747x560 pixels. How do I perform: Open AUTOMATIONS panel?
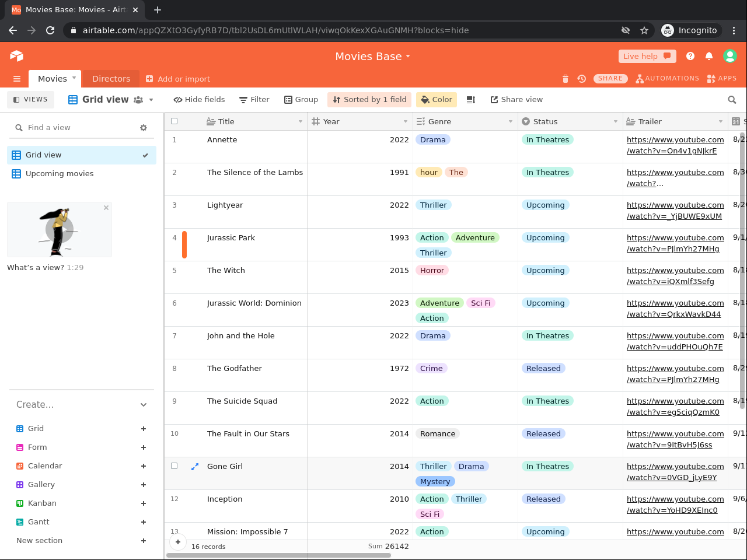[x=667, y=79]
